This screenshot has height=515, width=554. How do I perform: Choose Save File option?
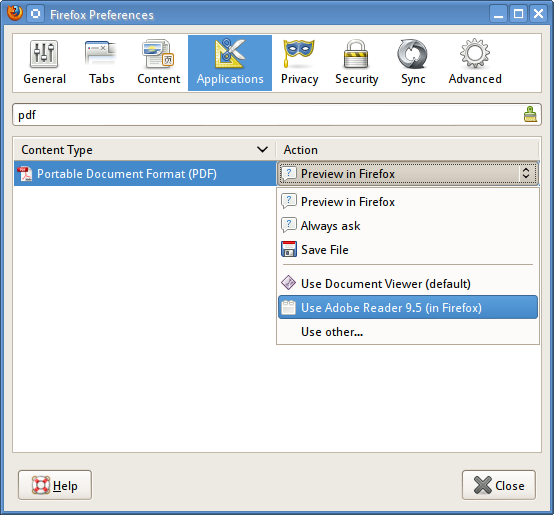(x=408, y=250)
